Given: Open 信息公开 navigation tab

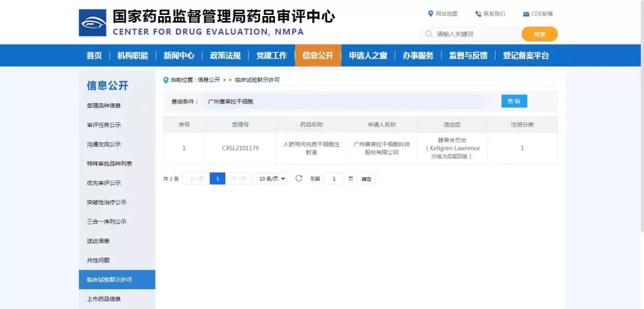Looking at the screenshot, I should [318, 55].
